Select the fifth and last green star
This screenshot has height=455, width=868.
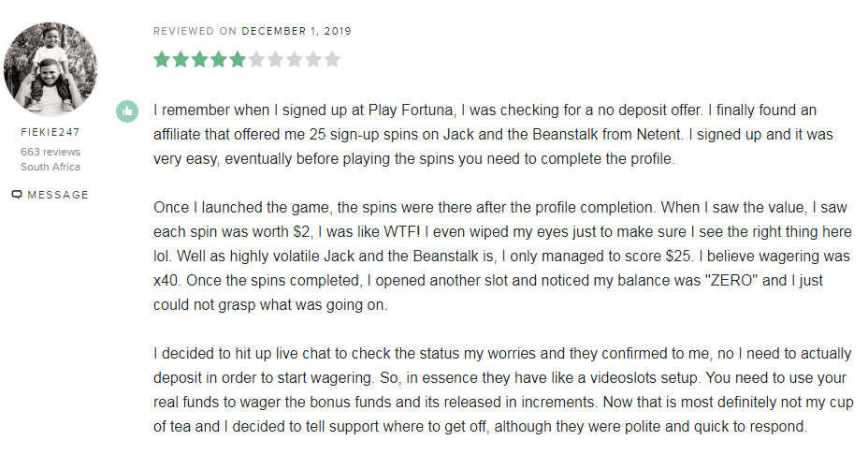(x=238, y=59)
